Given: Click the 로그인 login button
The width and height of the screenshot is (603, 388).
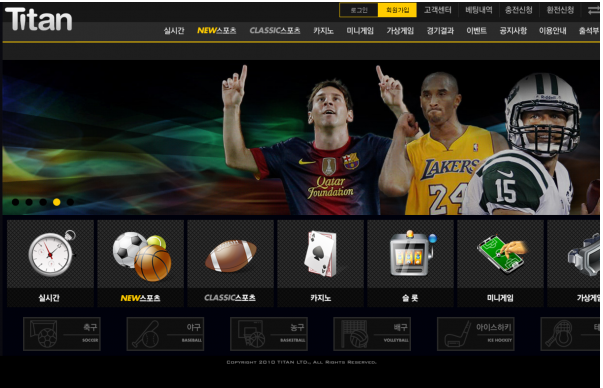Looking at the screenshot, I should 359,10.
